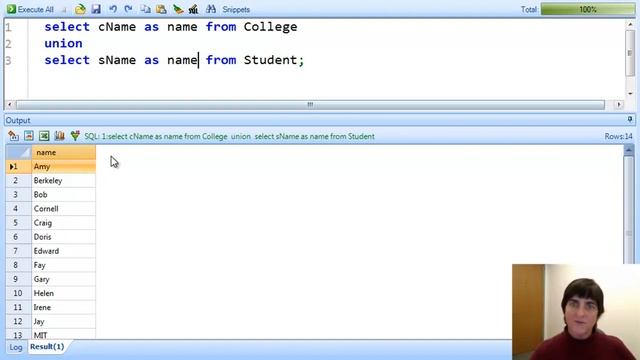The height and width of the screenshot is (360, 640).
Task: Click the SQL statement label in Output
Action: coord(229,136)
